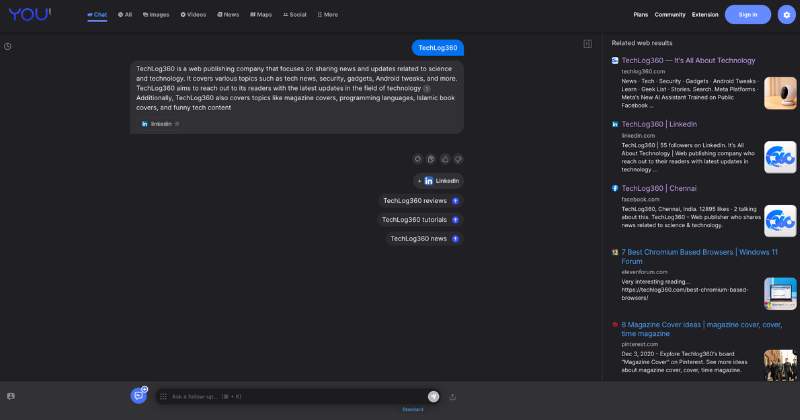The image size is (800, 420).
Task: Send 'TechLog360 news' arrow
Action: coord(456,239)
